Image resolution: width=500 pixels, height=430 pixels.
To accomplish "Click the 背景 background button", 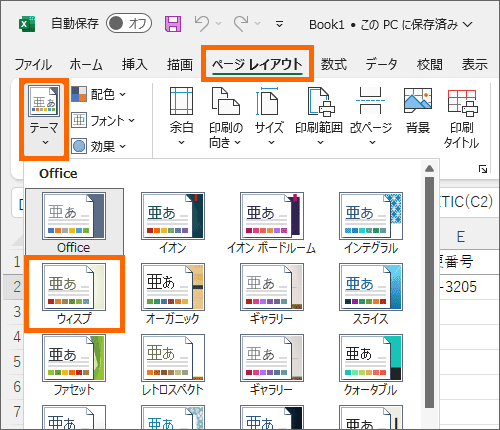I will (x=418, y=111).
